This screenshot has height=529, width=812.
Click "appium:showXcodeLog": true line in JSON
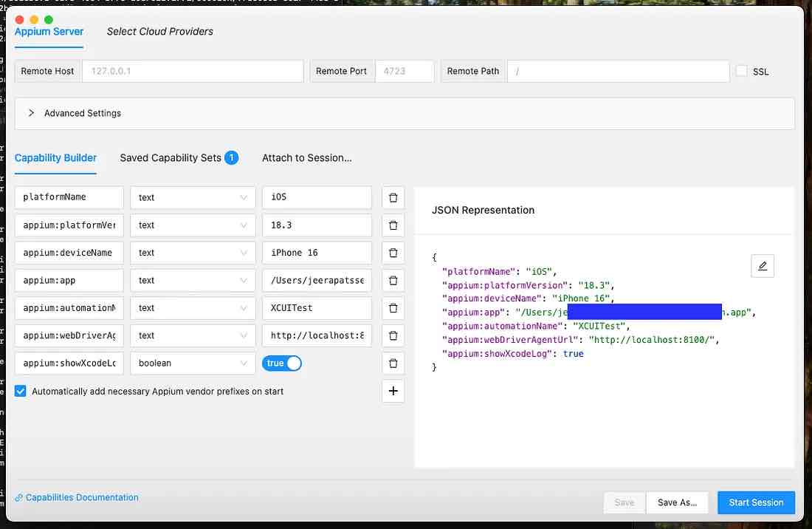(513, 354)
